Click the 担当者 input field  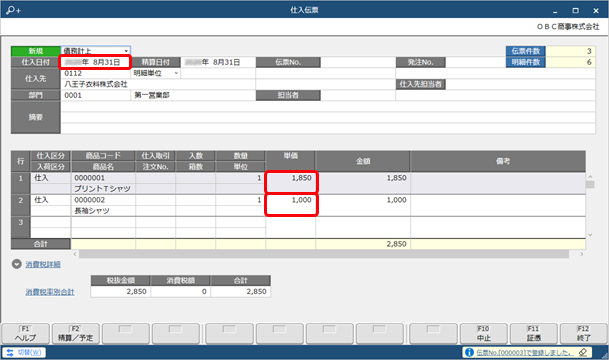tap(358, 95)
